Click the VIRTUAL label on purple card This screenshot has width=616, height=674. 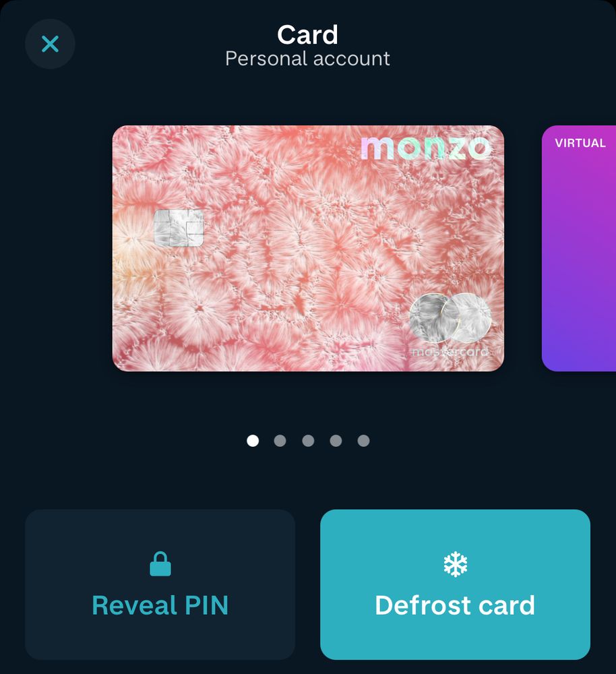pos(580,143)
